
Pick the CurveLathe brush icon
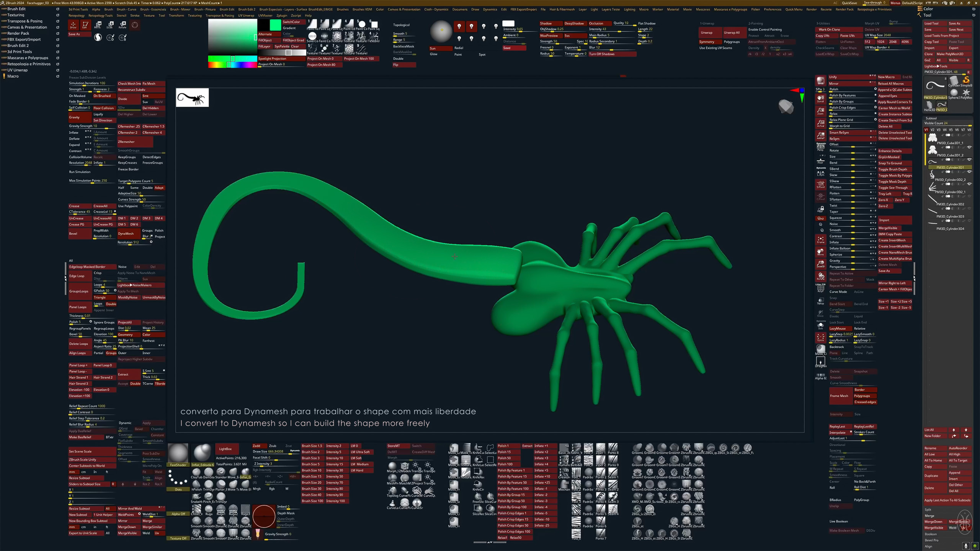(x=392, y=504)
